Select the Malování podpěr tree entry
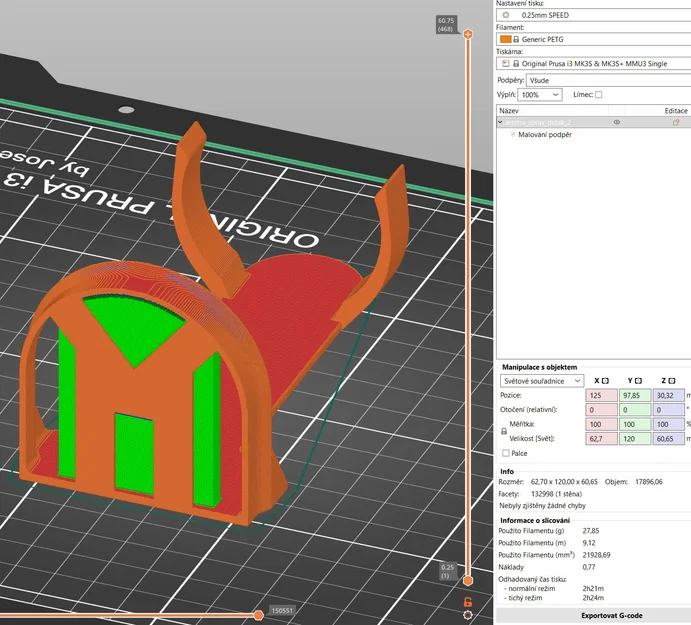The height and width of the screenshot is (625, 691). (x=545, y=134)
